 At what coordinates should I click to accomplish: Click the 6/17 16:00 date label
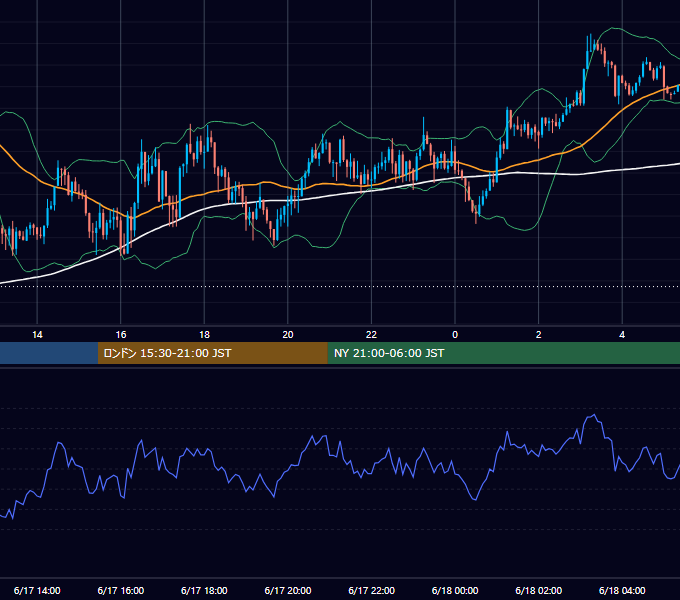[121, 590]
